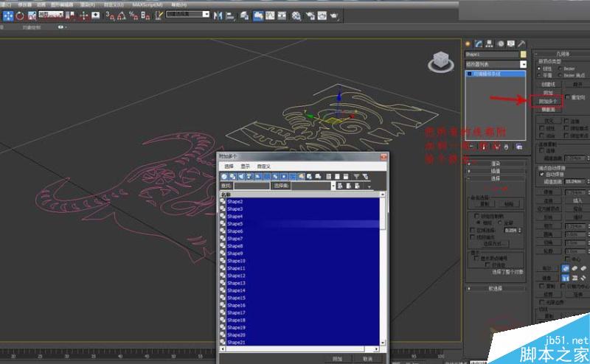Expand the Soft Selection rollout
The height and width of the screenshot is (364, 590).
tap(495, 288)
